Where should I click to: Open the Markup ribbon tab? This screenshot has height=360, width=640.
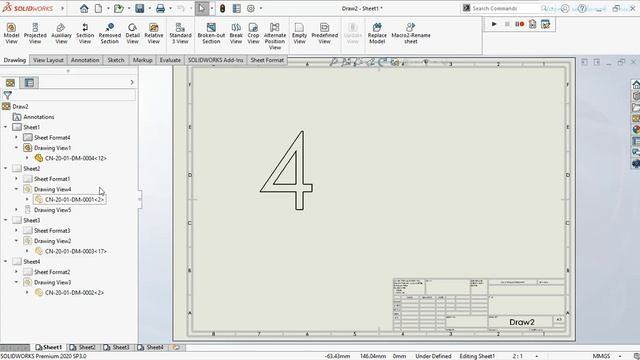[142, 60]
